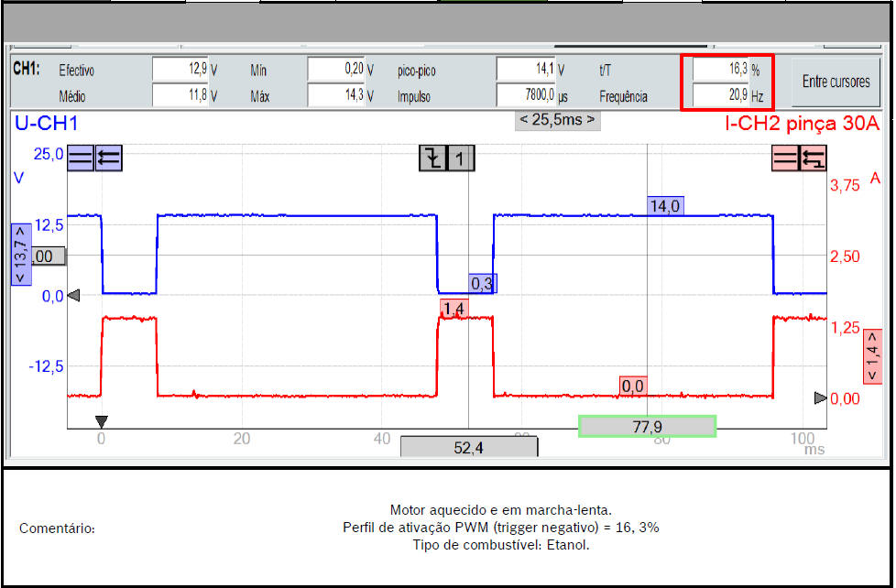This screenshot has width=896, height=588.
Task: Click the blue 14,0 cursor value tag
Action: pos(664,207)
